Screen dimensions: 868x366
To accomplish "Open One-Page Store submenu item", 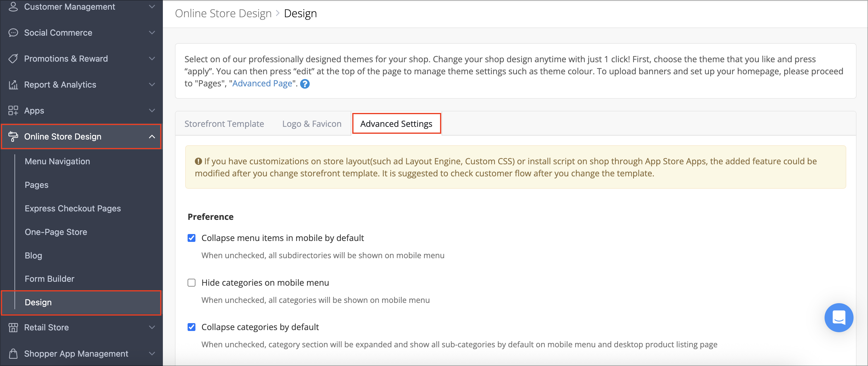I will [x=55, y=232].
